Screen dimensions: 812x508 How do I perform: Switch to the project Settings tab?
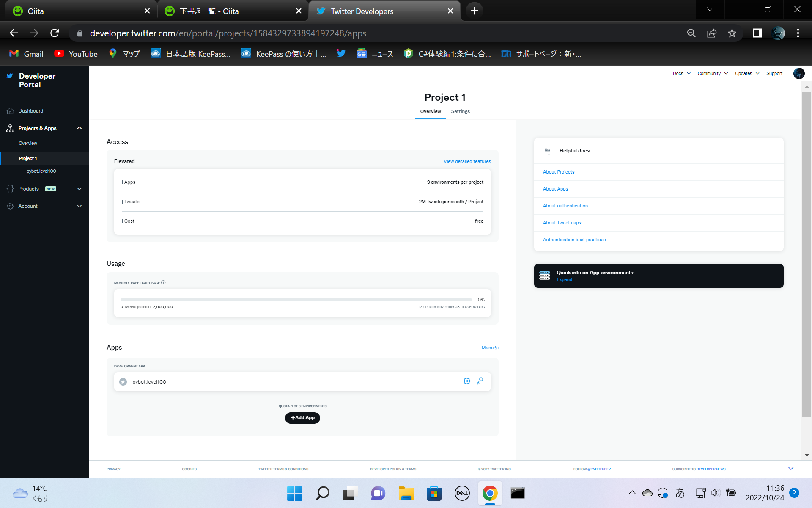(x=460, y=111)
